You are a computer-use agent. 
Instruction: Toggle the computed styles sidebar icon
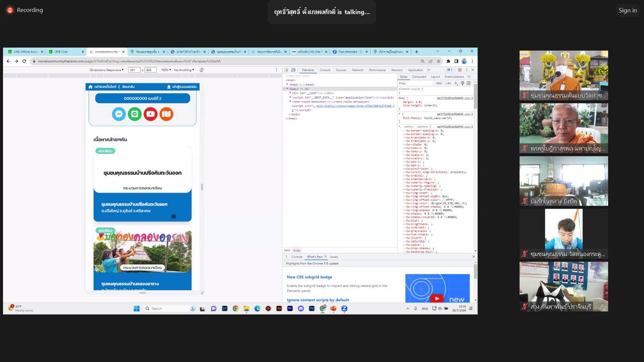click(x=468, y=83)
